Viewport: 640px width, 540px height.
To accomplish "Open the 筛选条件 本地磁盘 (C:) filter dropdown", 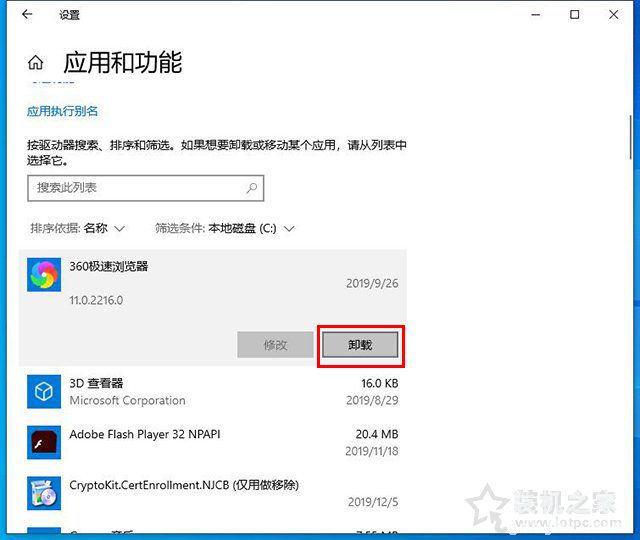I will pos(224,228).
